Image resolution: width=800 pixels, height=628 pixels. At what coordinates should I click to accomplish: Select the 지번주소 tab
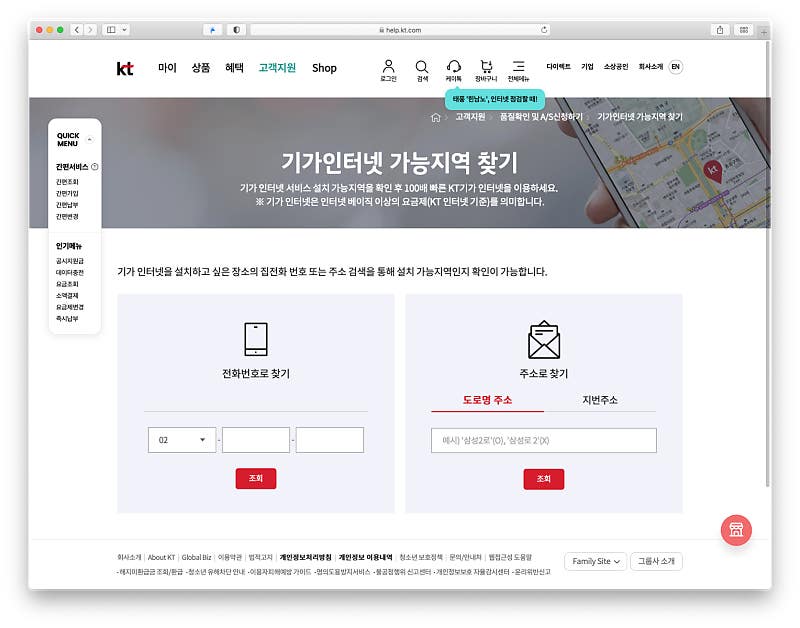point(600,400)
